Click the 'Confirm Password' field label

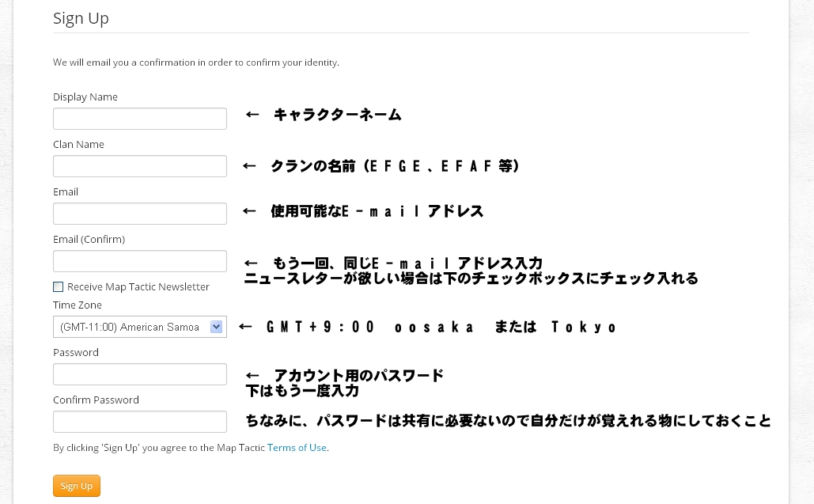click(96, 400)
